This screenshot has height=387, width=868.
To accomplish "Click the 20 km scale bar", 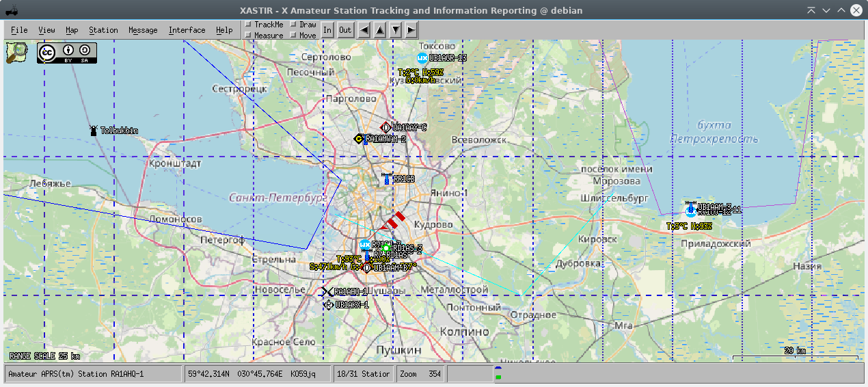I will coord(795,354).
